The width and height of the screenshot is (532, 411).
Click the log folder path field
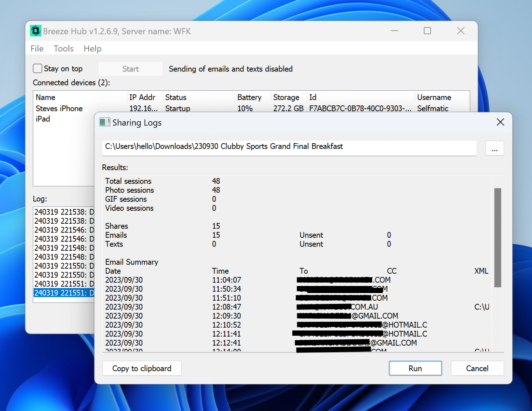coord(289,147)
